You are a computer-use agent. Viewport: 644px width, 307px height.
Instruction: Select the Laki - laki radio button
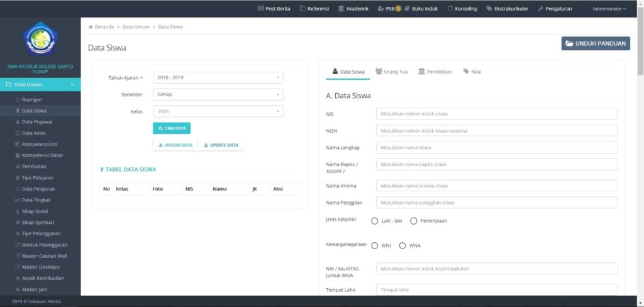point(375,221)
